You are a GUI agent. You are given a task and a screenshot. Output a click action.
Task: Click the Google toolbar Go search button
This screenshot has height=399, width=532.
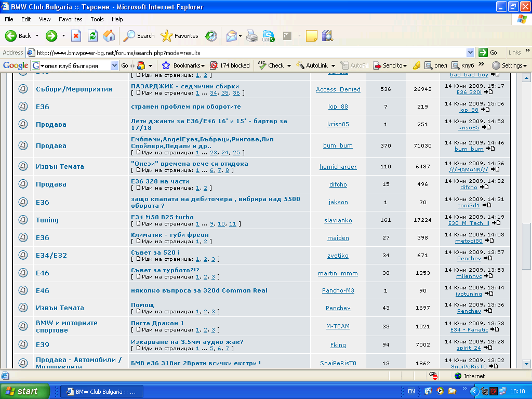[x=125, y=65]
